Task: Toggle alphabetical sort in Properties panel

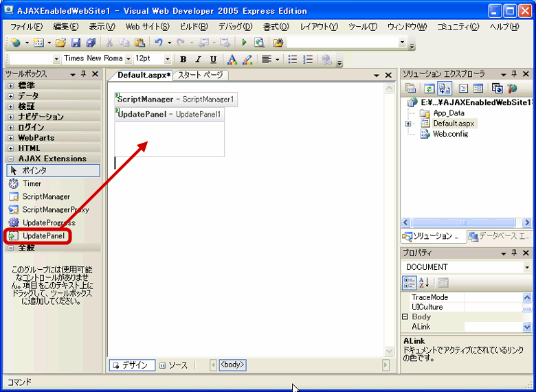Action: click(424, 283)
